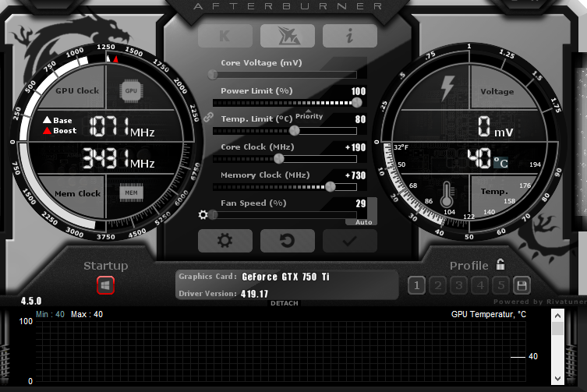Open the system information (i) button
The image size is (587, 392).
(x=350, y=36)
